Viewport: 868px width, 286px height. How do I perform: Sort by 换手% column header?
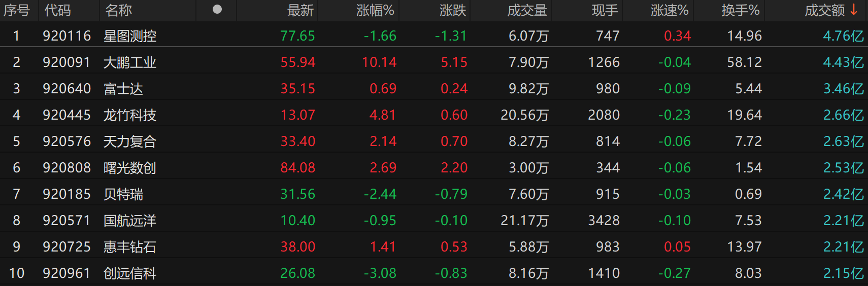[x=740, y=10]
